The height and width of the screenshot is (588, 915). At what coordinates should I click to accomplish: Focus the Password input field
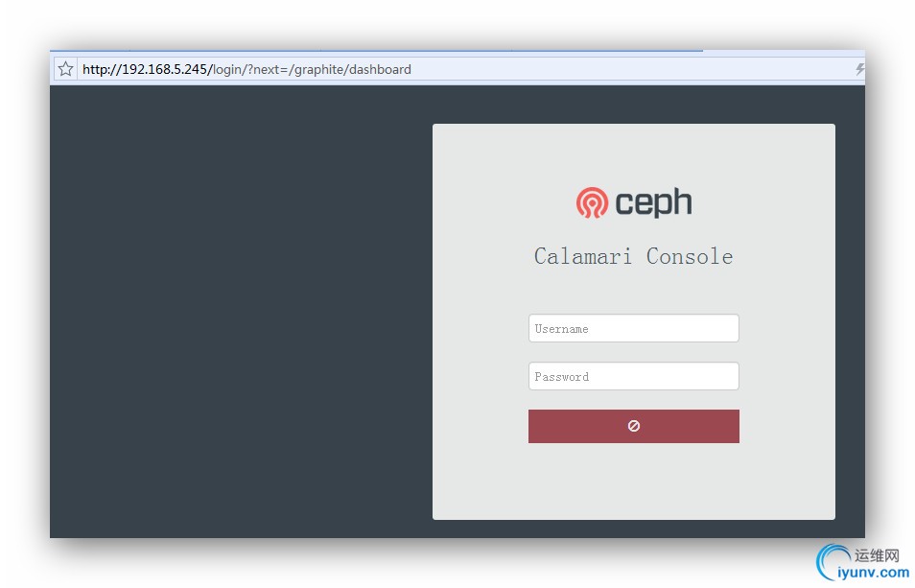[634, 376]
